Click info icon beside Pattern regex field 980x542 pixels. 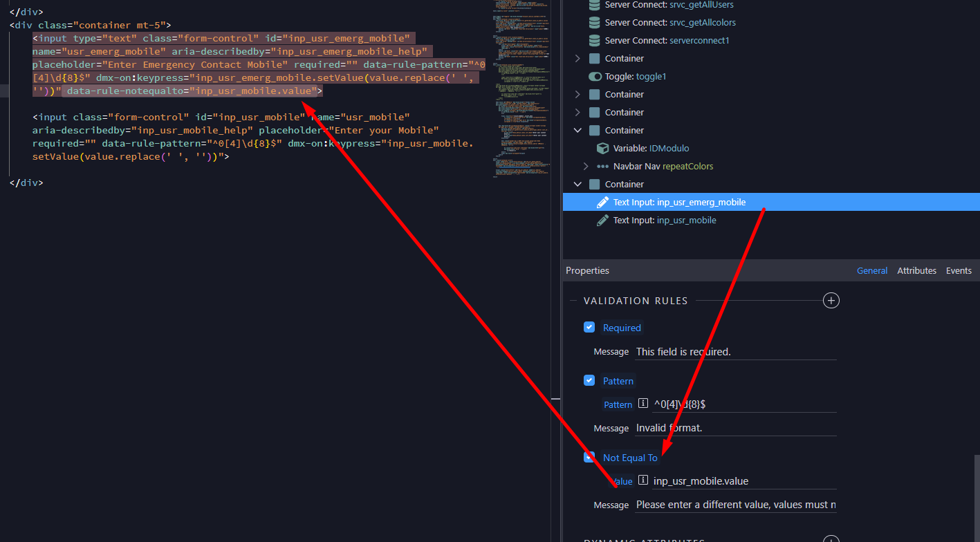click(642, 404)
